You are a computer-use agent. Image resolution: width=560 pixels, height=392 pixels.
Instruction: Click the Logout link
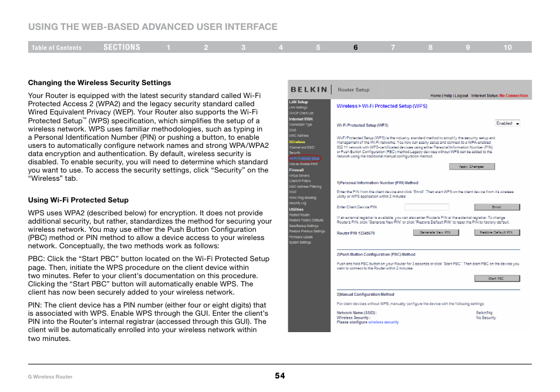(x=461, y=96)
